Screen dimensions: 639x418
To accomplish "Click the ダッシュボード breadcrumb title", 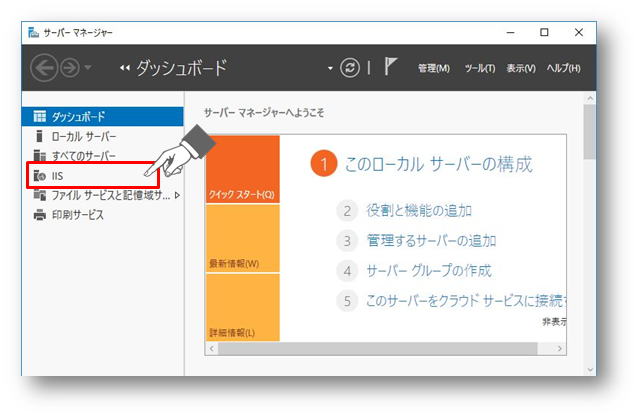I will (x=181, y=68).
